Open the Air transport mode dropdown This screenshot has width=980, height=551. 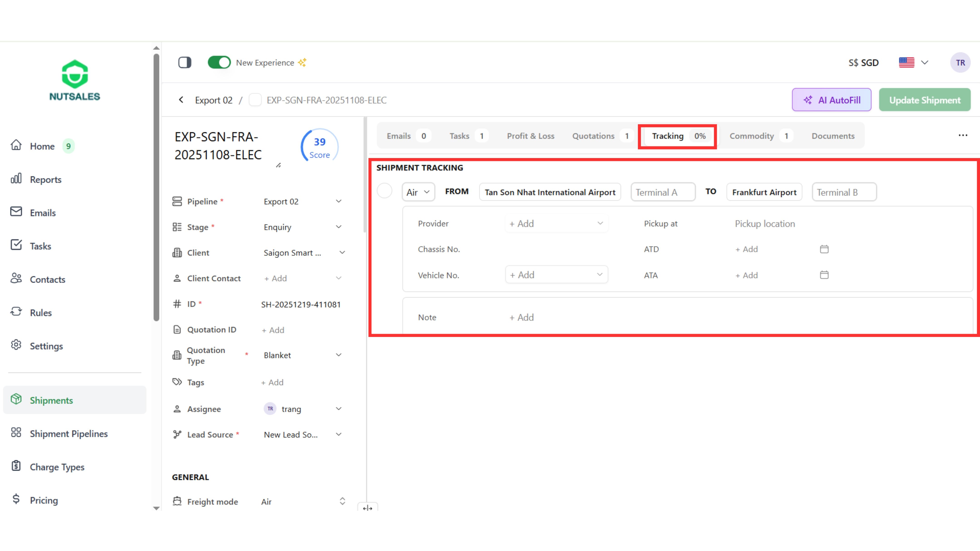coord(418,192)
